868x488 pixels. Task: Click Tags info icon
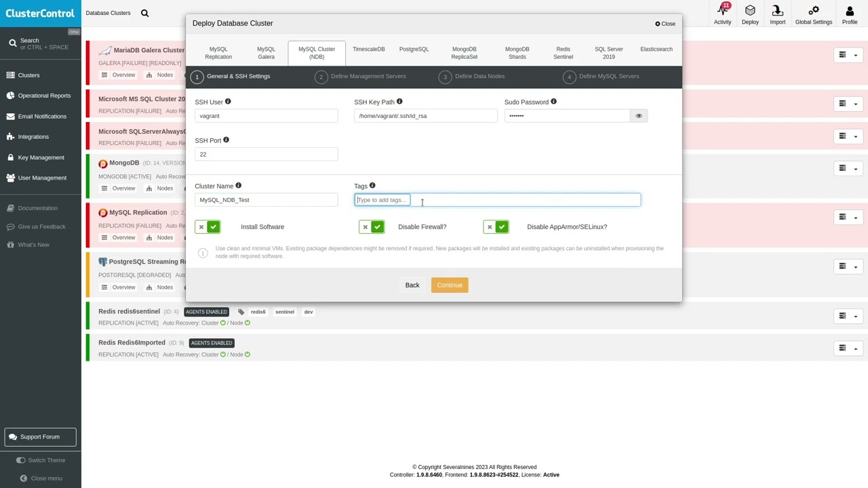372,186
